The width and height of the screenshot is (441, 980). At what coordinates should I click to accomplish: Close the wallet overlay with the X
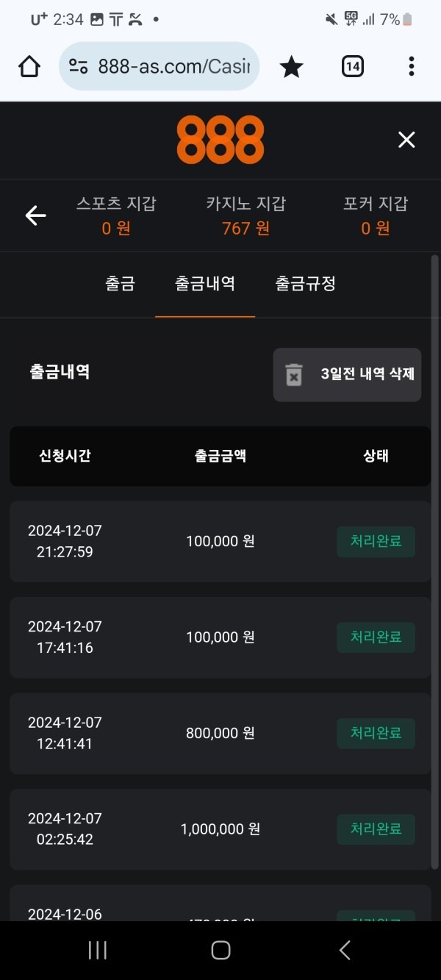pos(406,139)
